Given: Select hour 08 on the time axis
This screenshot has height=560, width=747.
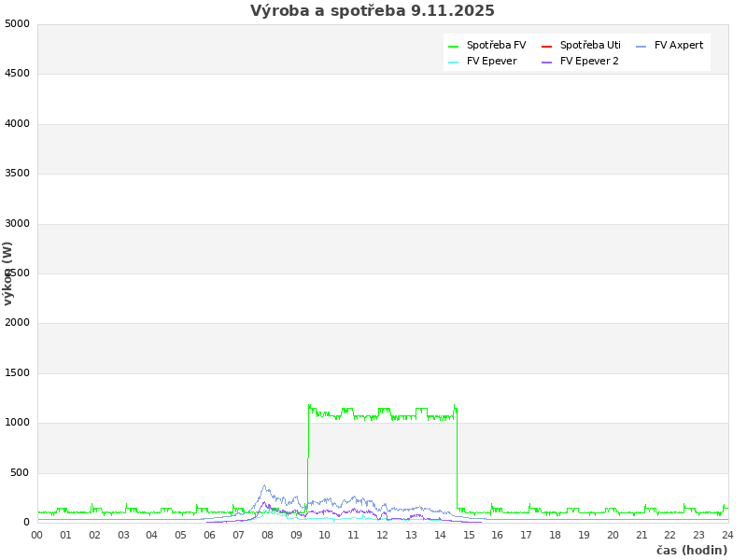Looking at the screenshot, I should point(267,535).
